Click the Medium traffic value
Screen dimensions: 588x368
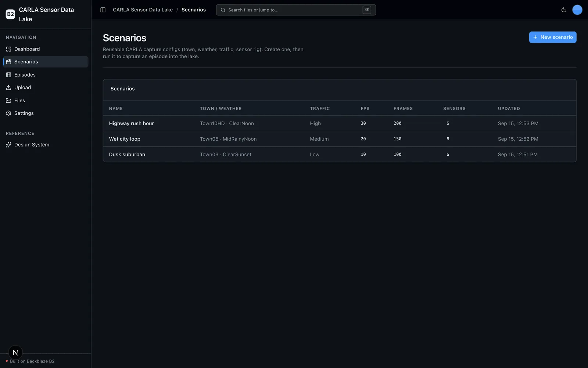point(319,139)
